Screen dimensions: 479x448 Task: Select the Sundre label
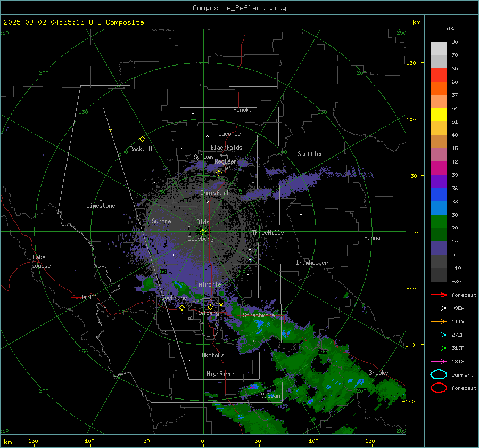(x=161, y=221)
